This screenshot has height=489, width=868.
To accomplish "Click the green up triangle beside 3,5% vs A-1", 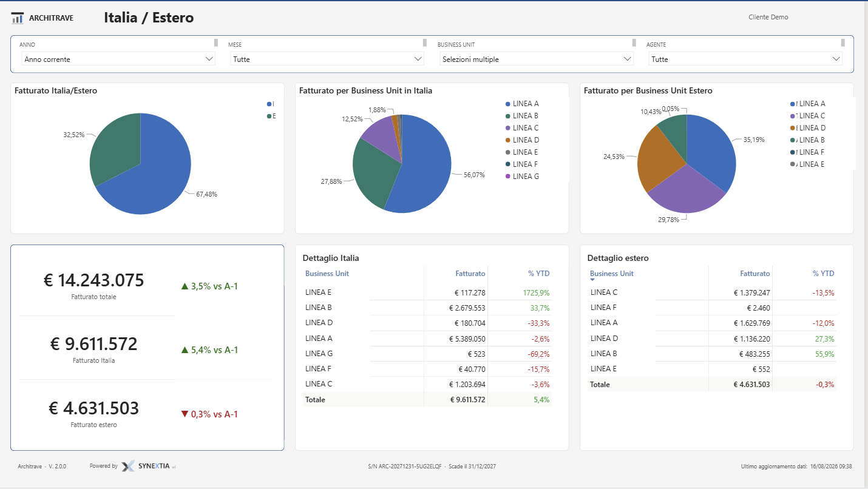I will pyautogui.click(x=185, y=286).
